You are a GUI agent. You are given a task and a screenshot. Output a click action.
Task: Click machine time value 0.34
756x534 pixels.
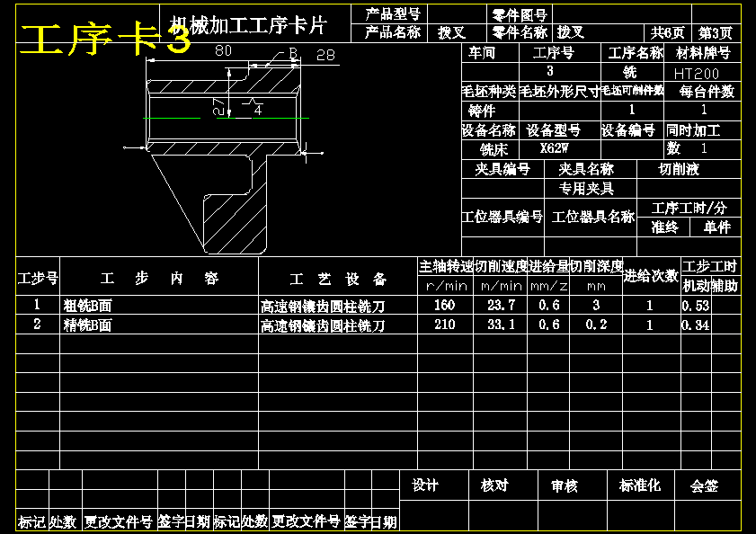[696, 325]
